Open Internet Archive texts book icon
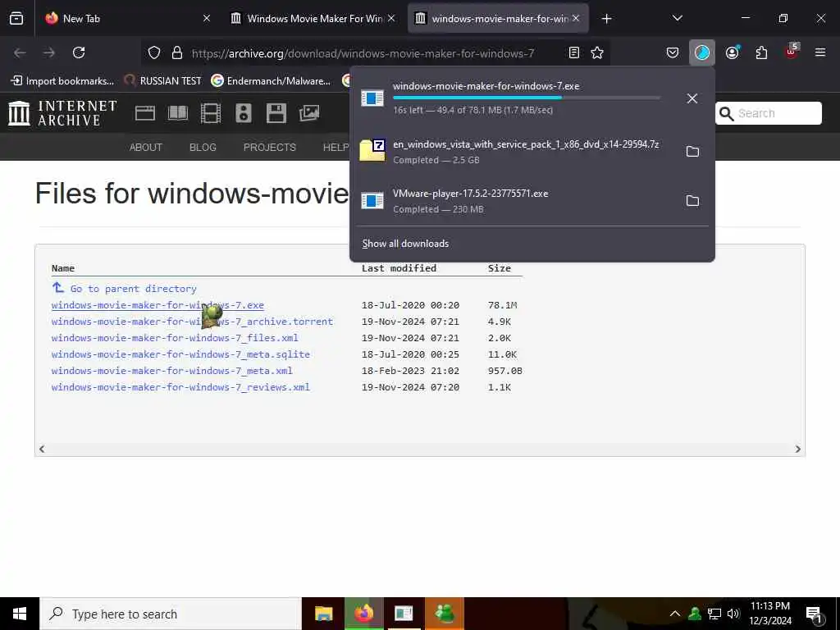 [x=178, y=113]
